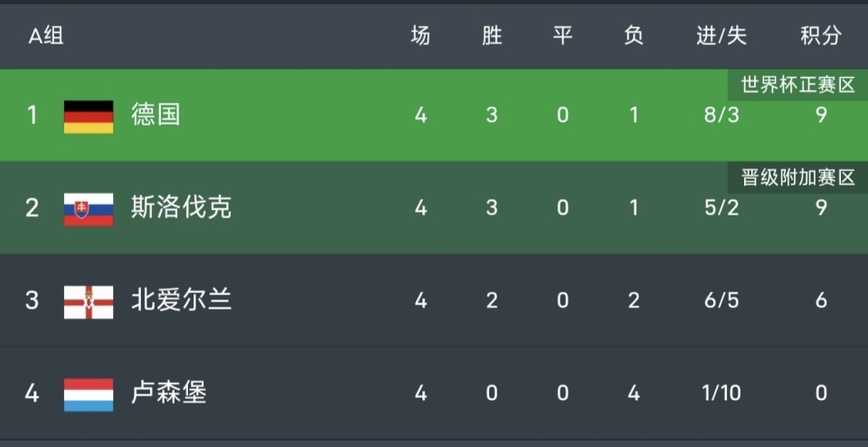Click the Northern Ireland flag icon
This screenshot has height=447, width=868.
89,301
